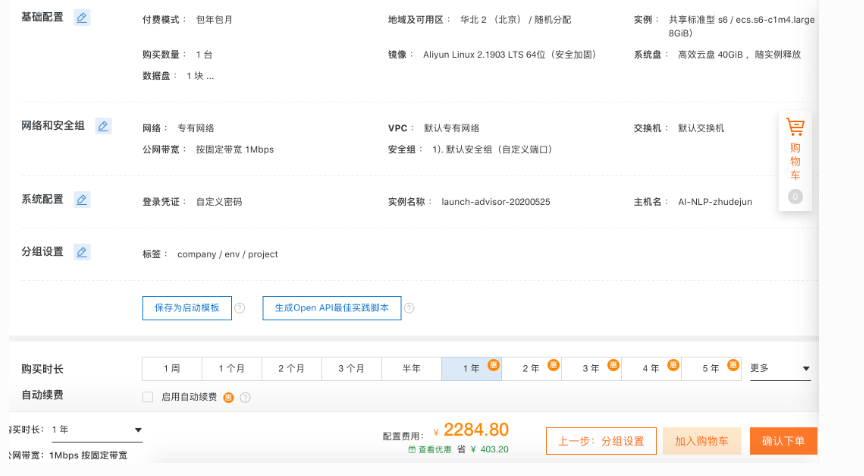The height and width of the screenshot is (476, 864).
Task: Click discount badge on 5 年 option
Action: pos(733,365)
